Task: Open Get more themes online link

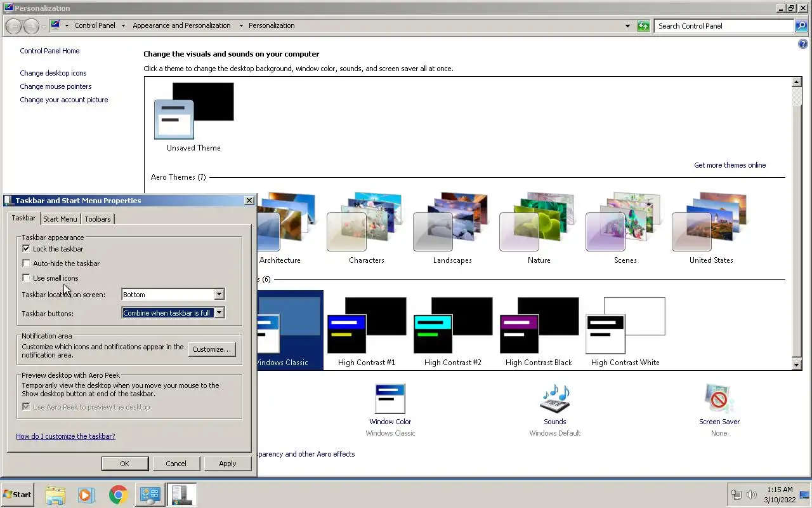Action: [730, 165]
